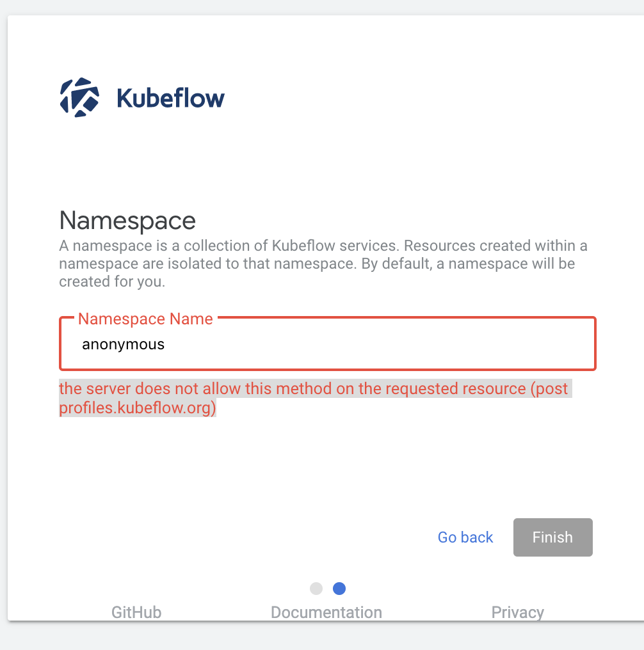Select the gray inactive stepper dot

(316, 588)
